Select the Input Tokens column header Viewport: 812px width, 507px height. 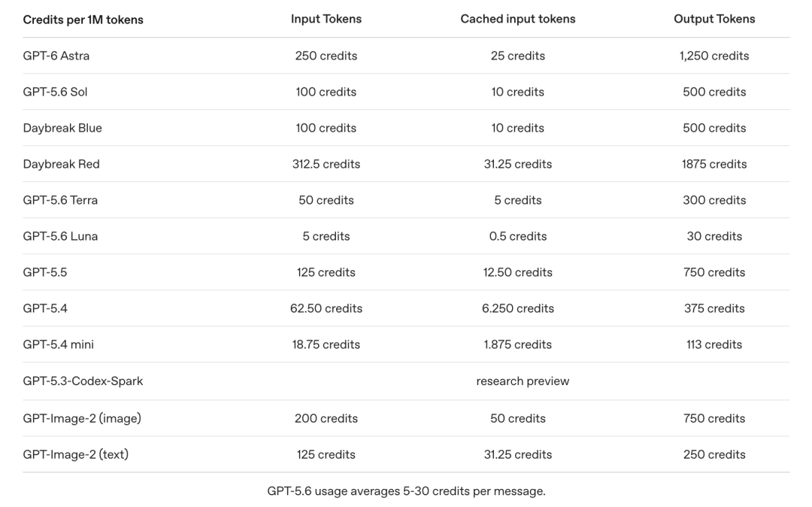(326, 19)
